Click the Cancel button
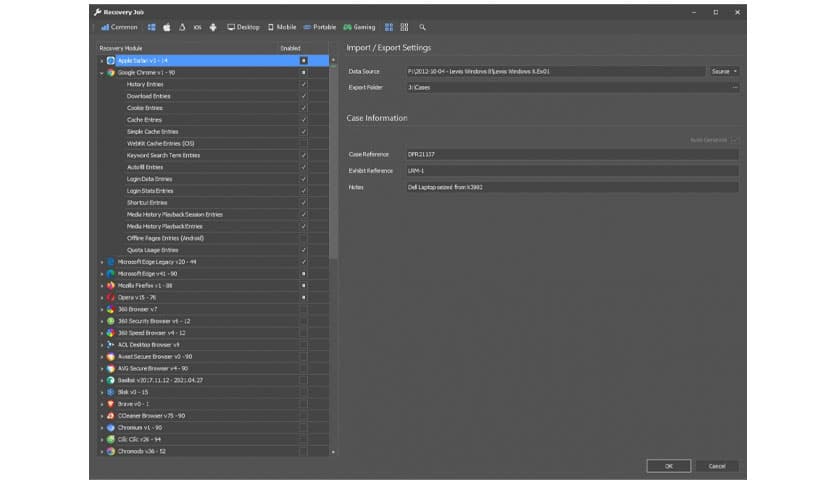836x484 pixels. 717,466
